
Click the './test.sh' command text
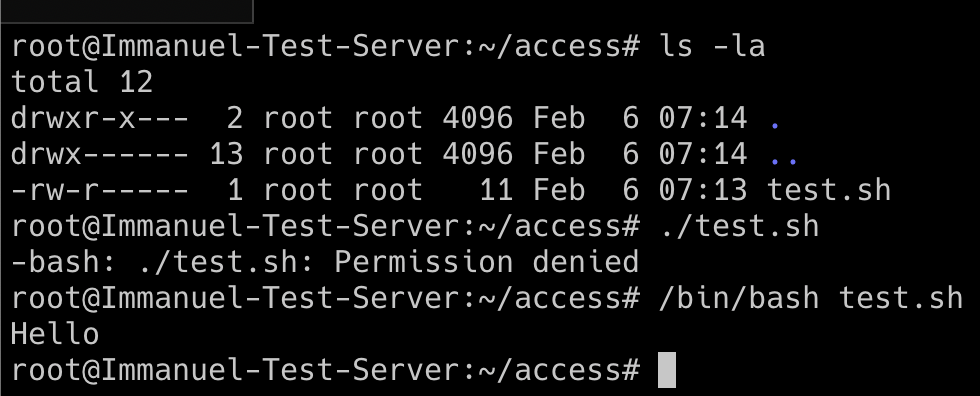point(739,226)
